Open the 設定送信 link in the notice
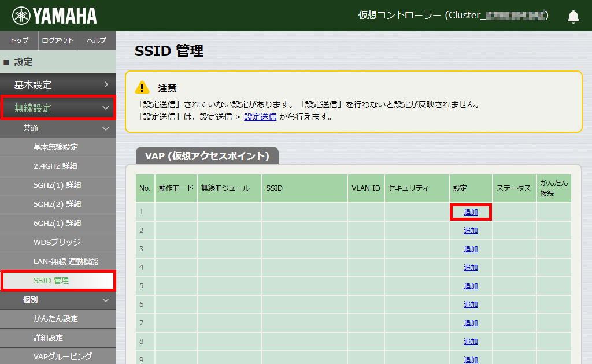 coord(260,117)
